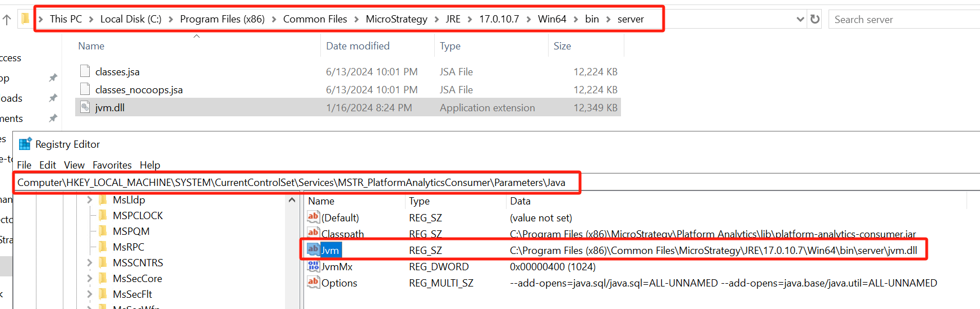Select MsSecCore key in tree
Screen dimensions: 980x309
pyautogui.click(x=137, y=279)
